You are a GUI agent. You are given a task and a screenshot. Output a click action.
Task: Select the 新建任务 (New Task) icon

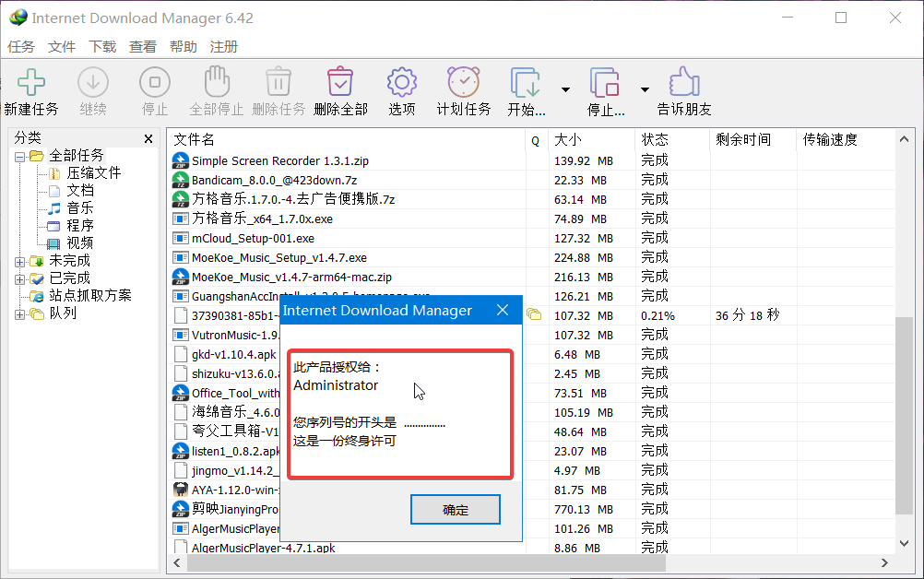tap(31, 83)
